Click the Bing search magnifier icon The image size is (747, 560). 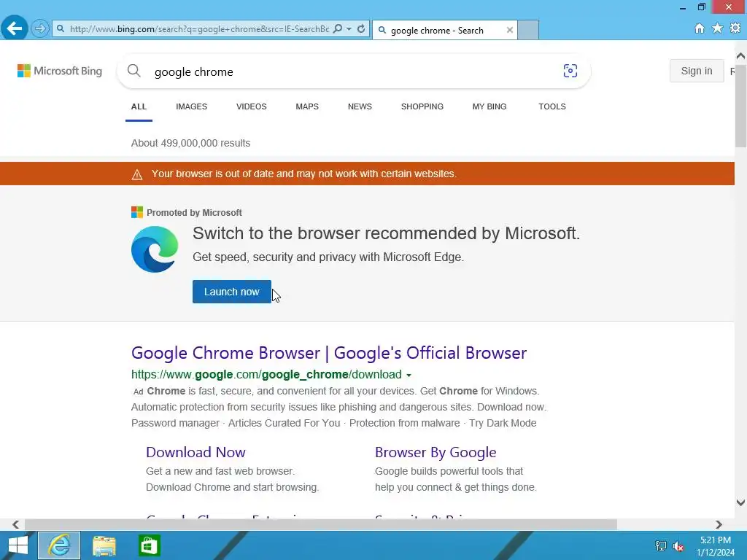coord(134,71)
